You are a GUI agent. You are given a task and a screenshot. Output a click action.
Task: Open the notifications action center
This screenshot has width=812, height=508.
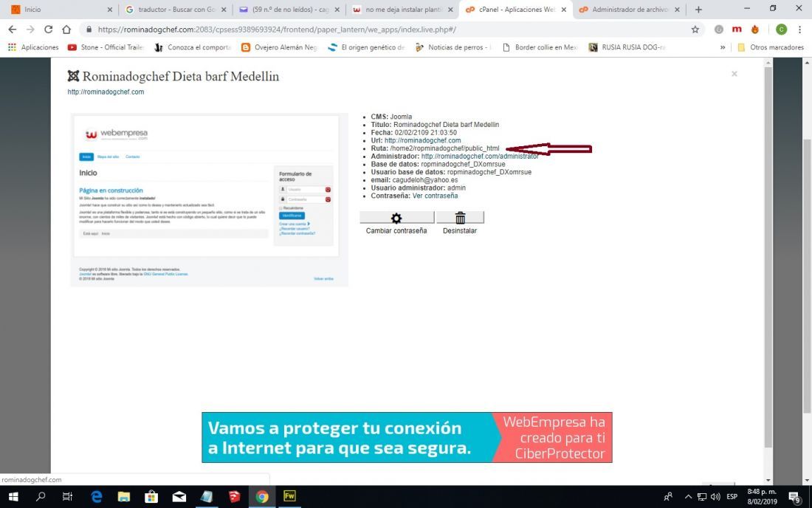point(794,497)
